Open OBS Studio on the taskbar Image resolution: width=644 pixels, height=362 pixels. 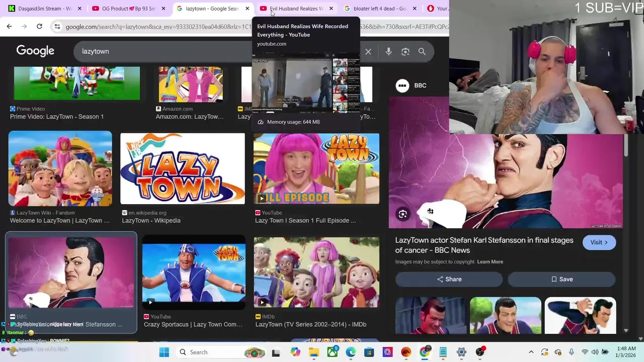tap(480, 352)
